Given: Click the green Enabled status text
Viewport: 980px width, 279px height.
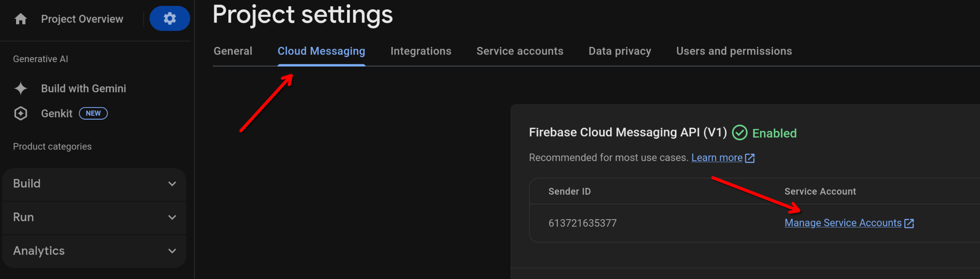Looking at the screenshot, I should (x=774, y=133).
